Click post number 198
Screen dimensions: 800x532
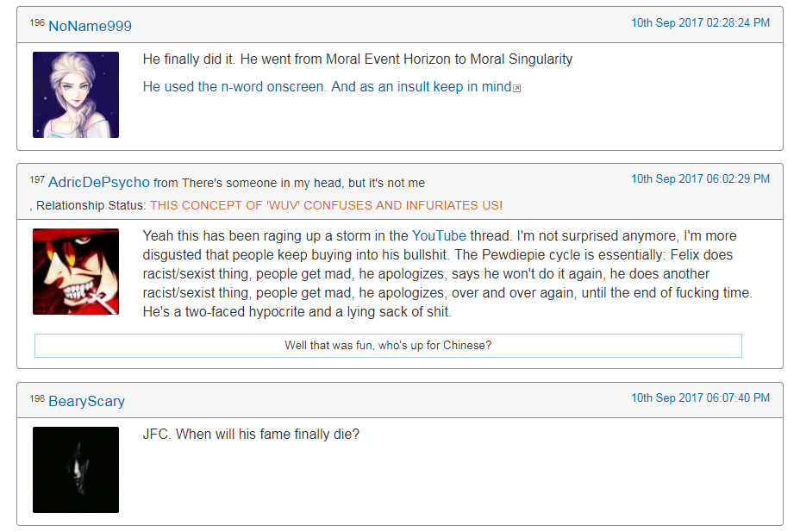(x=37, y=398)
